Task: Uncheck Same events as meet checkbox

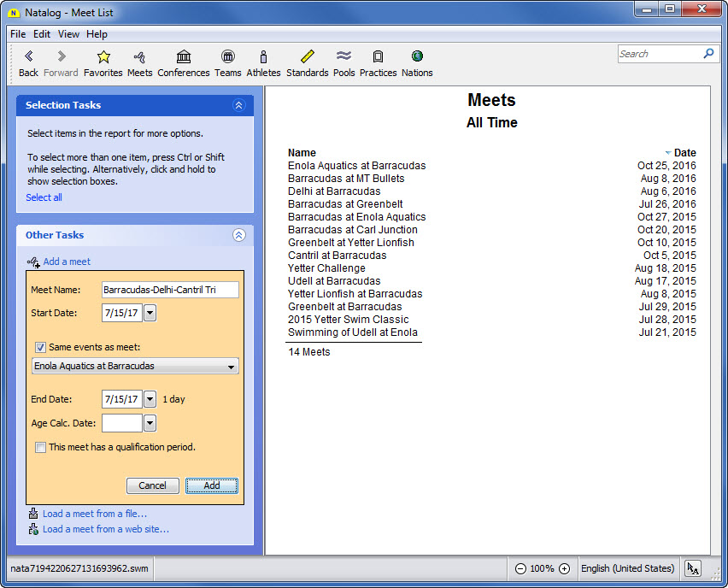Action: 40,347
